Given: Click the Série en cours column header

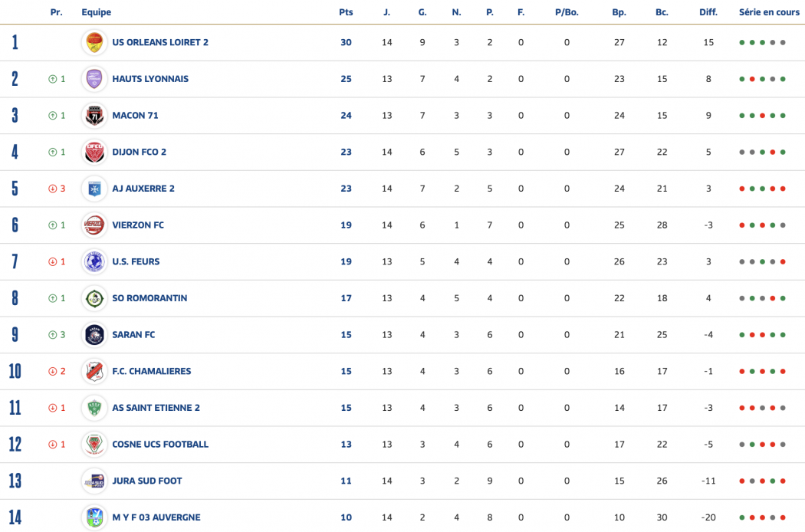Looking at the screenshot, I should pos(769,12).
